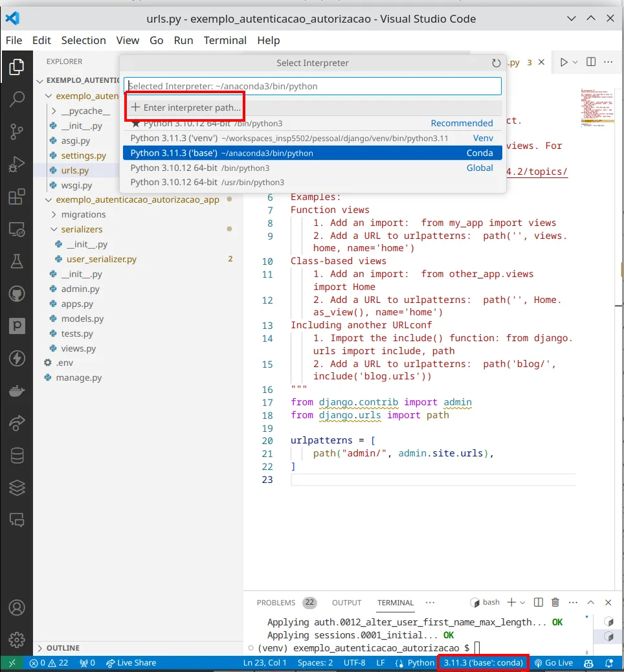The width and height of the screenshot is (624, 672).
Task: Click the editor minimap
Action: (597, 108)
